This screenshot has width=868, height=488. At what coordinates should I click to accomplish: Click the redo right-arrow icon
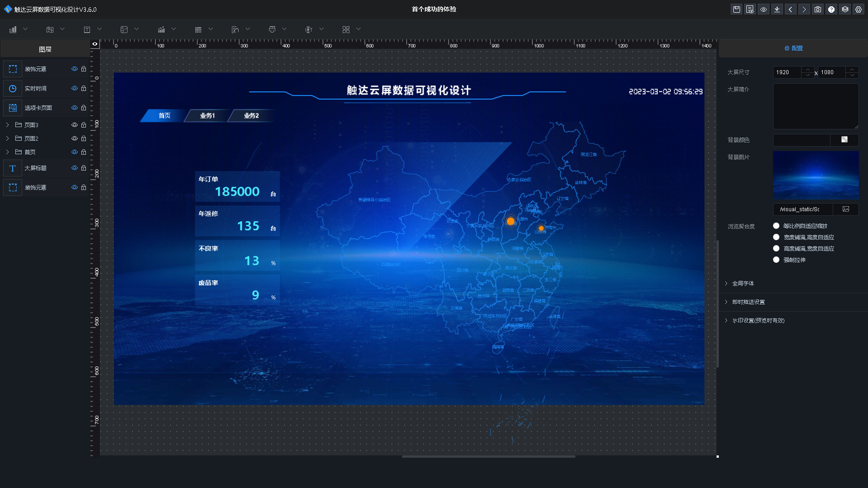coord(804,9)
